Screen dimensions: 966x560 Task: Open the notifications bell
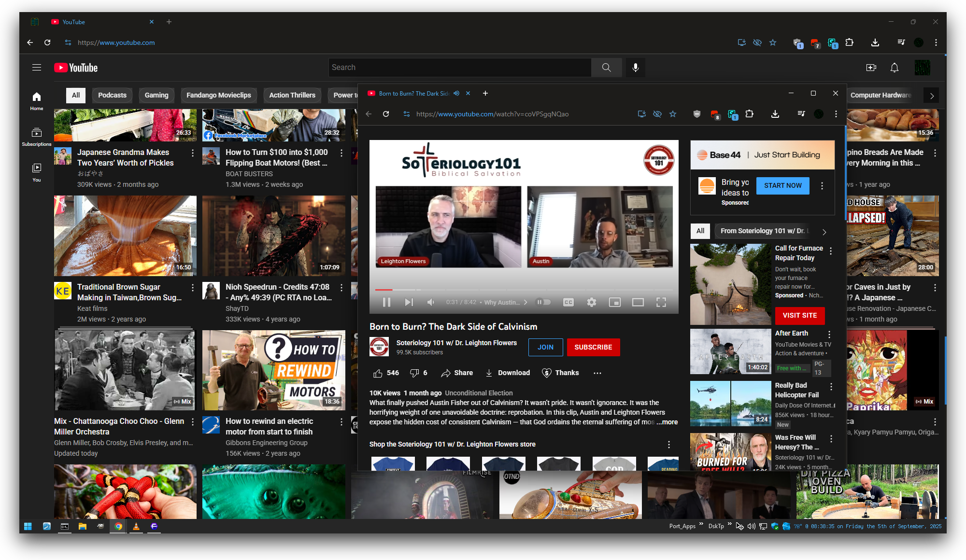click(895, 68)
